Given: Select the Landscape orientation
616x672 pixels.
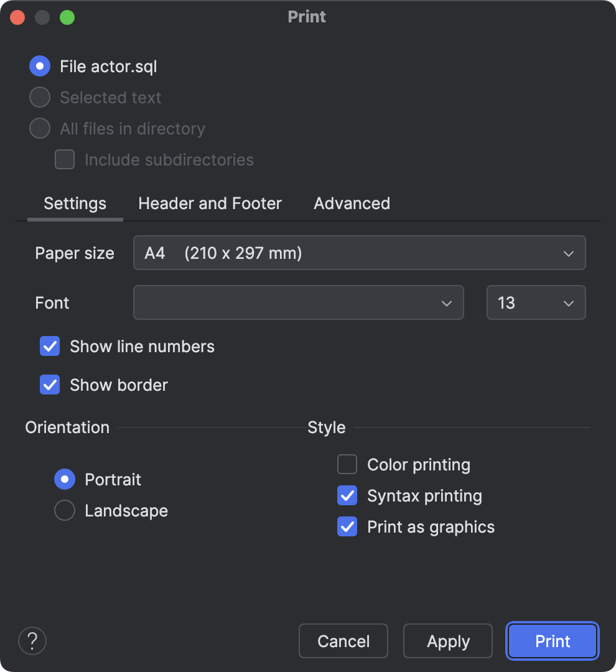Looking at the screenshot, I should coord(64,510).
